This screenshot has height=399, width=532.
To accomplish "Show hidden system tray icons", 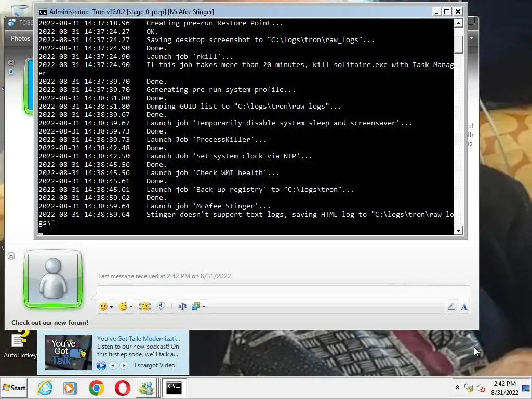I will pos(457,388).
